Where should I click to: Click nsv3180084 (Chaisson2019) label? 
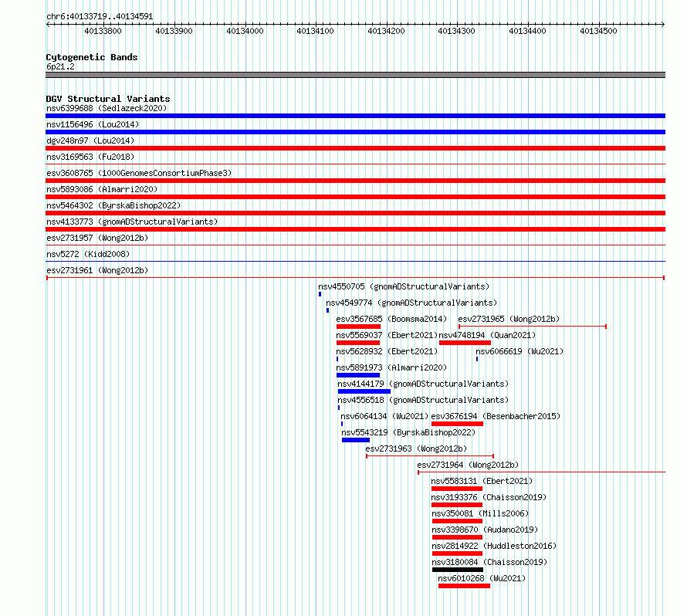tap(489, 562)
